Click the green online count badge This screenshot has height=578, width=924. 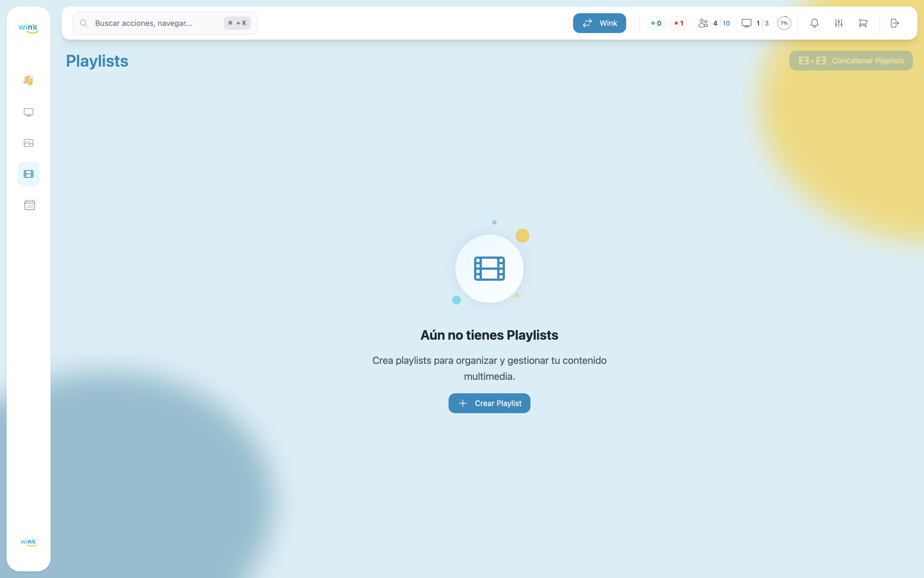pyautogui.click(x=656, y=23)
